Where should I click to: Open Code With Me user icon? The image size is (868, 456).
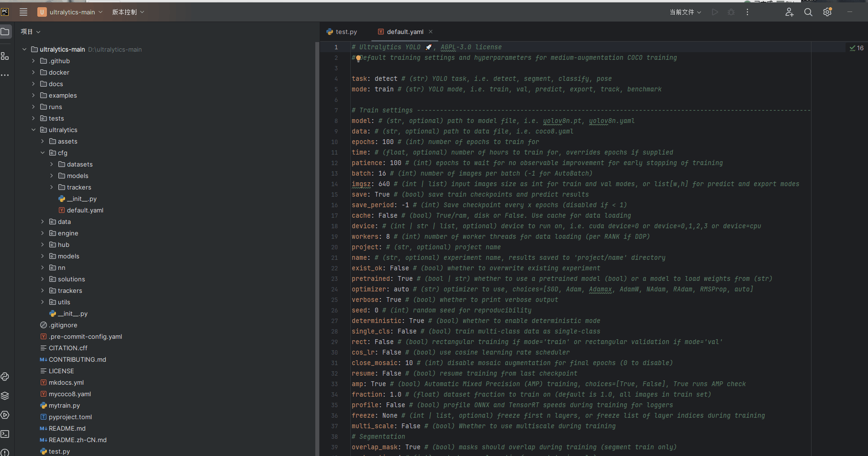789,12
